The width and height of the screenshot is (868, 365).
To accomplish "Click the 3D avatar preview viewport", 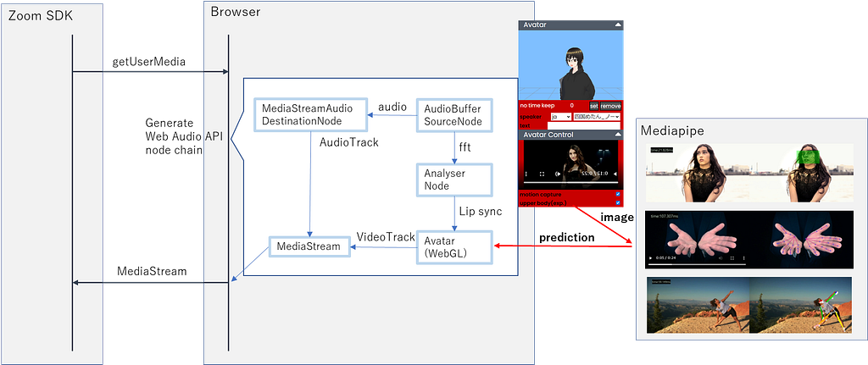I will (x=570, y=65).
